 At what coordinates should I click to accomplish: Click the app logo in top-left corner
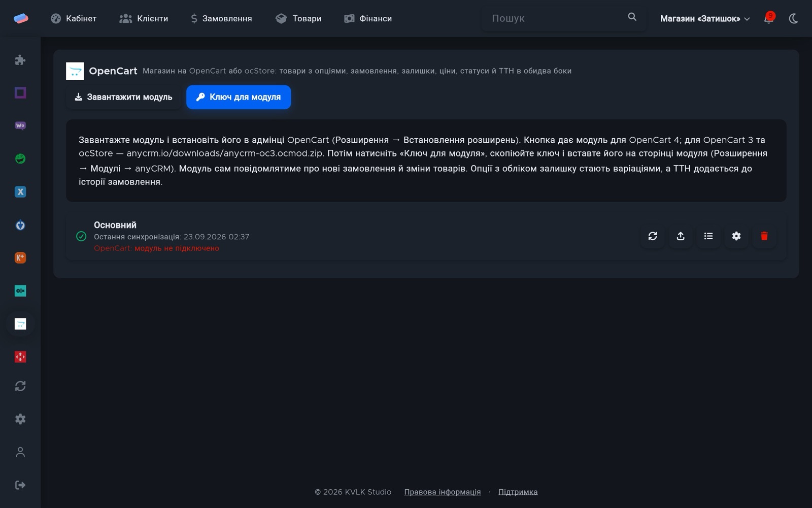coord(21,18)
